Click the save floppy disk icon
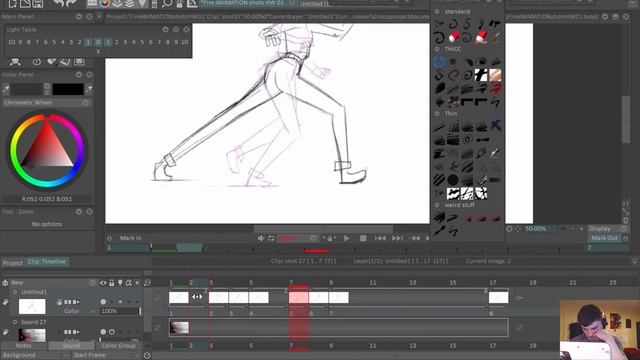This screenshot has width=640, height=360. 38,3
